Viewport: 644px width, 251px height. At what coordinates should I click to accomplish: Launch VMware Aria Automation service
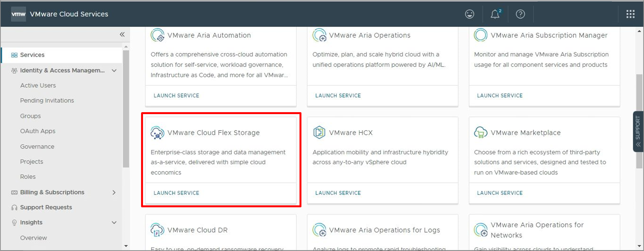point(176,95)
